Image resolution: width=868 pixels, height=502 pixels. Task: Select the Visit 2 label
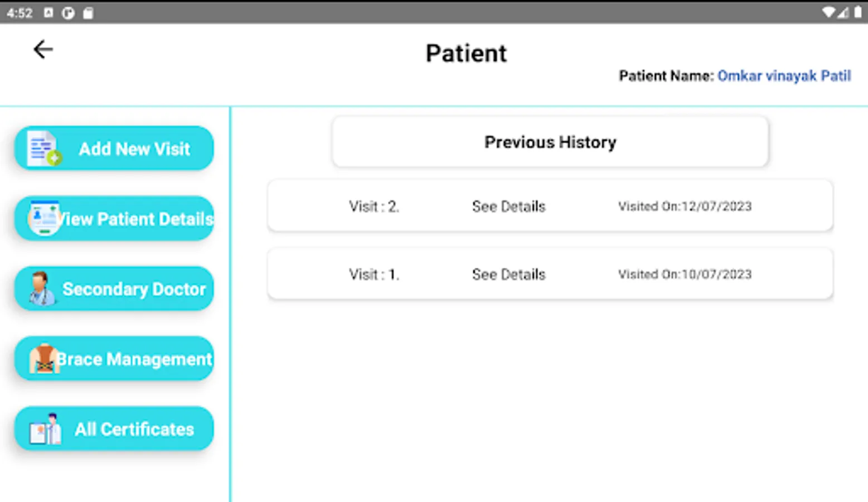(374, 206)
